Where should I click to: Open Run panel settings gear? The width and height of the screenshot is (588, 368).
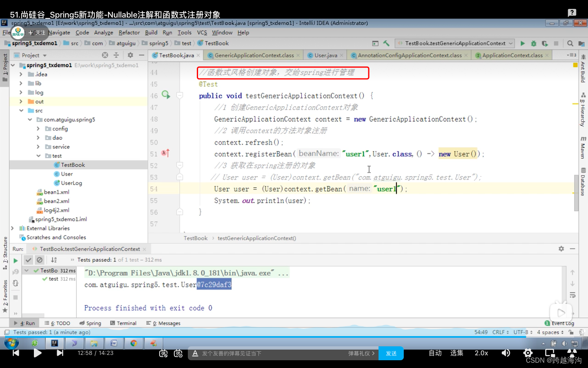coord(561,249)
